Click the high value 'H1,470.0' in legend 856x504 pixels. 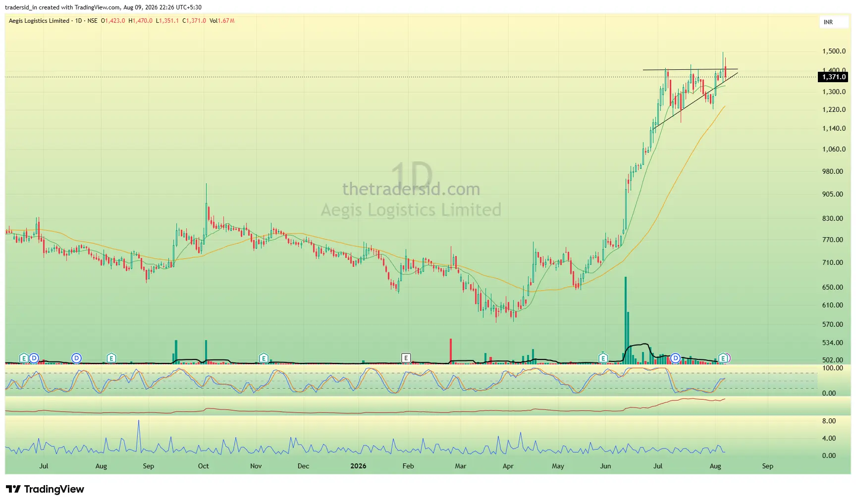(140, 21)
